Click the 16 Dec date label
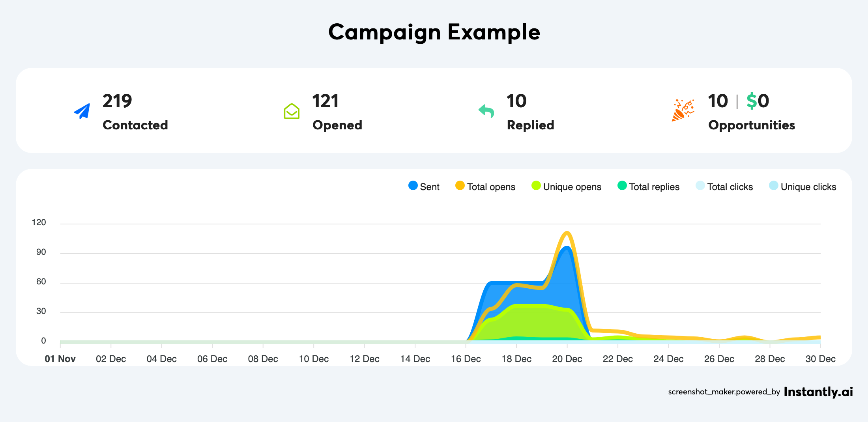 click(x=466, y=359)
